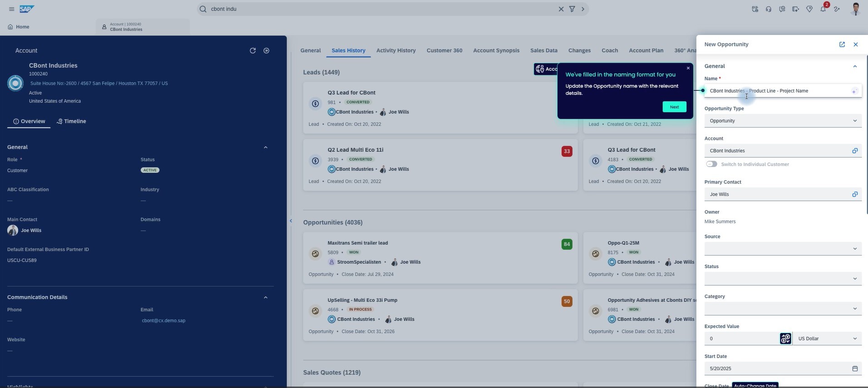Screen dimensions: 868x388
Task: Click the AI assist icon in Name field
Action: [x=854, y=91]
